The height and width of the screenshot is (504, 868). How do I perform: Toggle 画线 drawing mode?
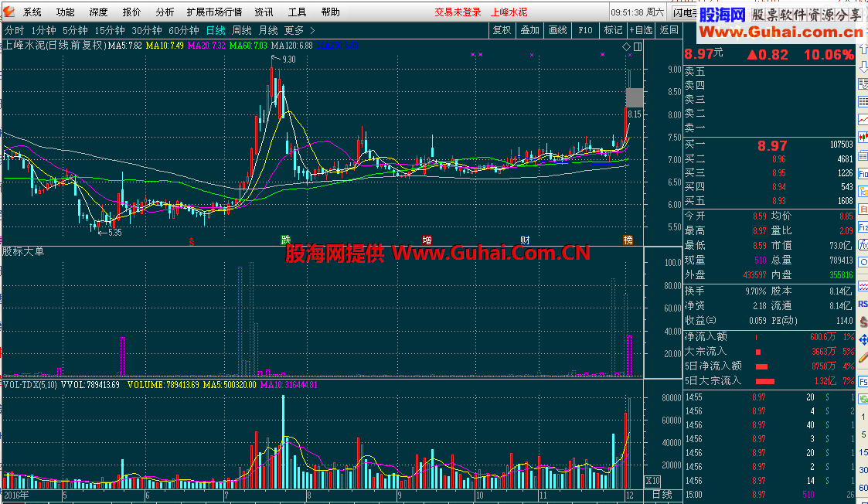tap(557, 30)
